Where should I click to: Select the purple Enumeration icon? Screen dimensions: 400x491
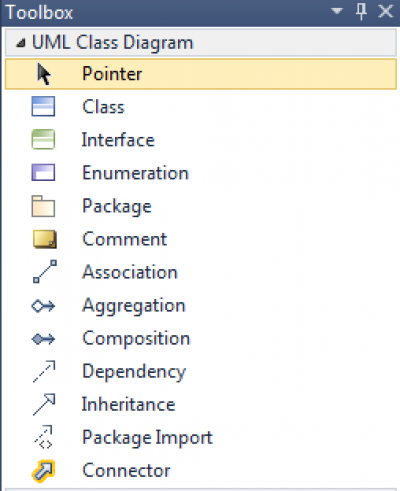tap(43, 172)
